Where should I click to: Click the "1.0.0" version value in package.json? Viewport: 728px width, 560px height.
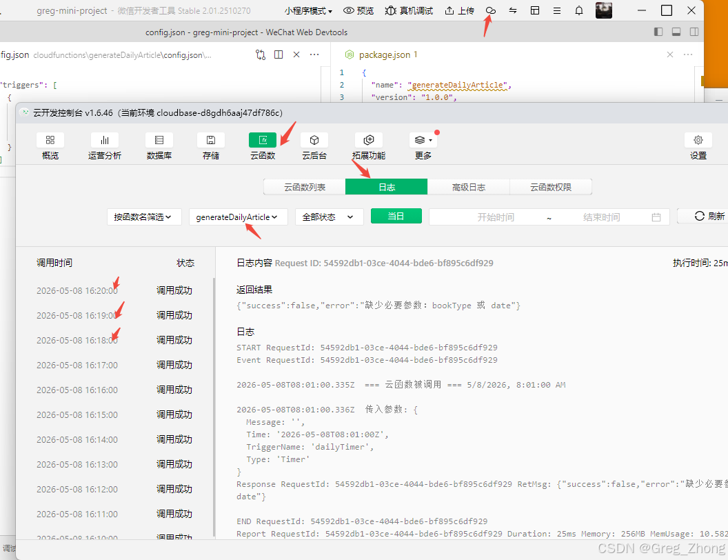[x=437, y=97]
